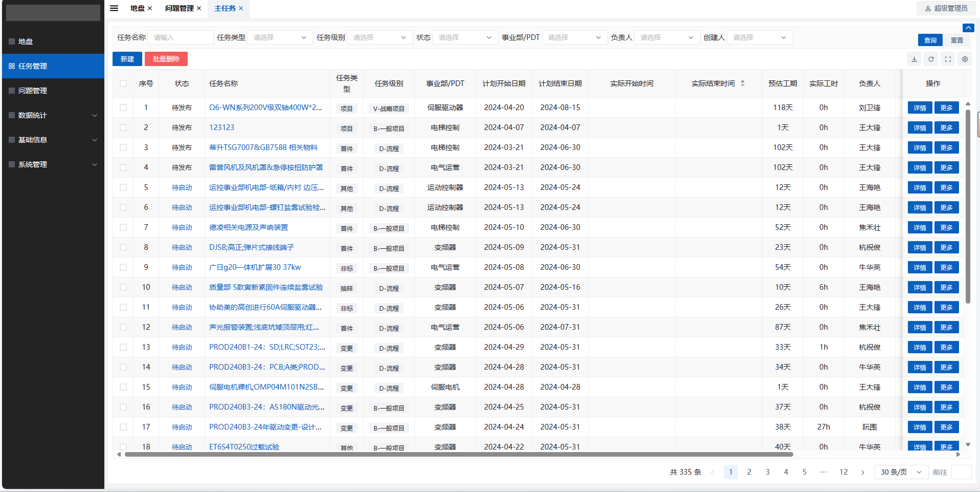Click 更多 for the 123123 task row
The height and width of the screenshot is (492, 980).
pyautogui.click(x=947, y=128)
